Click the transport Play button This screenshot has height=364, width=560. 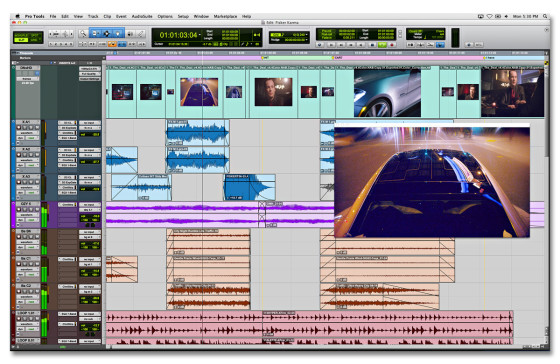(x=382, y=45)
